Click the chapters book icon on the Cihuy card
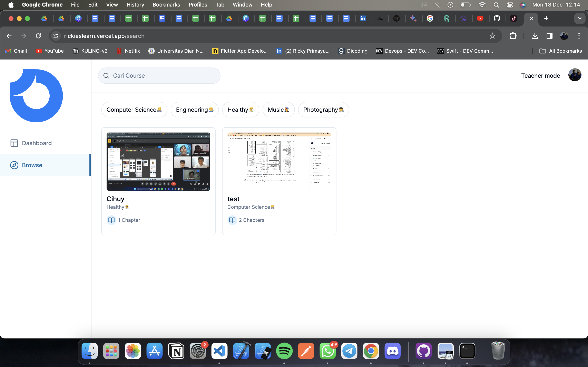The image size is (588, 367). [x=111, y=220]
